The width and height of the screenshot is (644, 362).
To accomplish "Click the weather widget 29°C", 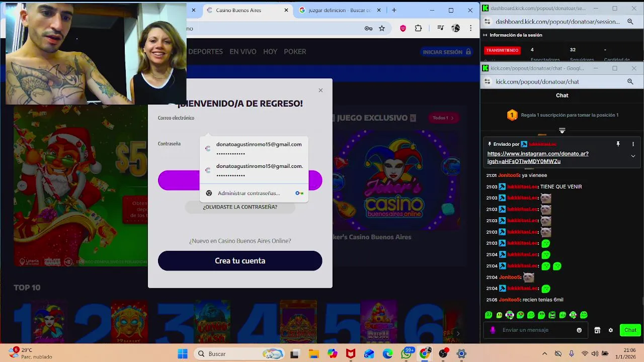I will pyautogui.click(x=31, y=353).
